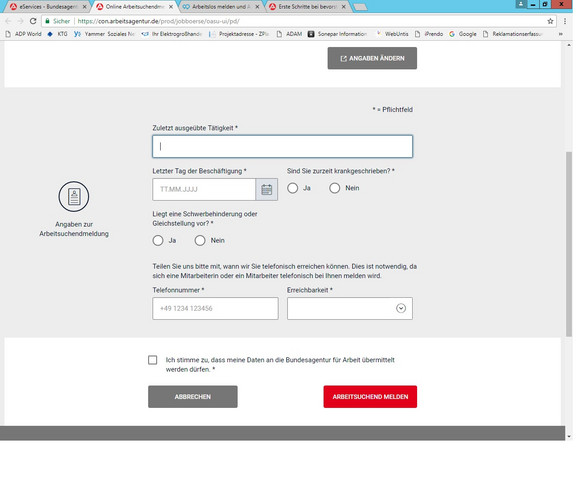580x480 pixels.
Task: Open the ADP World bookmark
Action: pyautogui.click(x=23, y=34)
